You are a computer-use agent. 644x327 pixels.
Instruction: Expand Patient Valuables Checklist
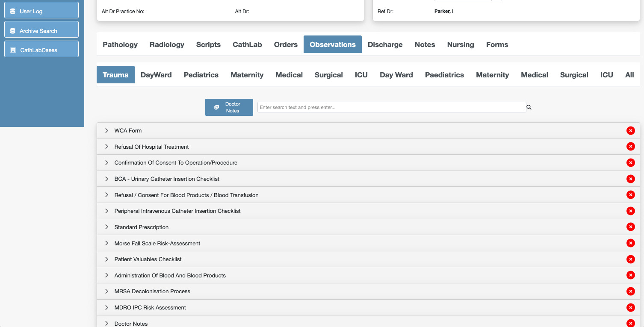107,259
